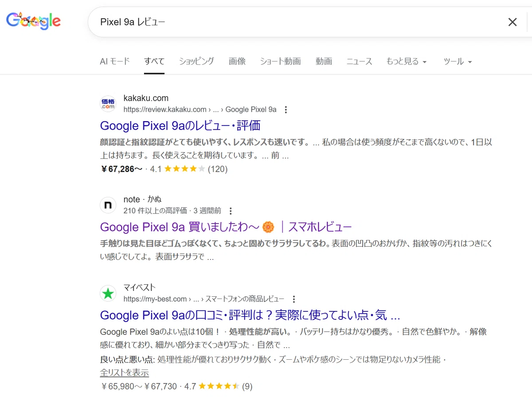Image resolution: width=532 pixels, height=397 pixels.
Task: Open the 画像 tab
Action: [x=237, y=61]
